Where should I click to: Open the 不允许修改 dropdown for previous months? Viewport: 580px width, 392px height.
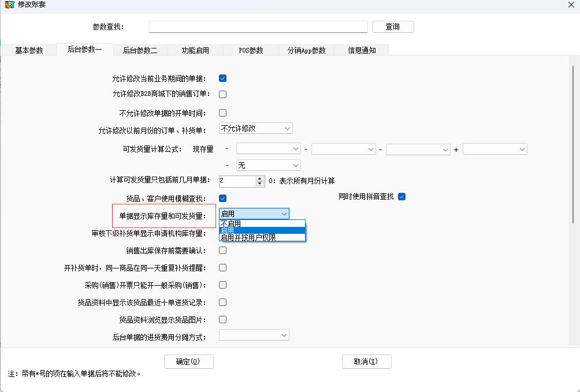click(x=255, y=128)
